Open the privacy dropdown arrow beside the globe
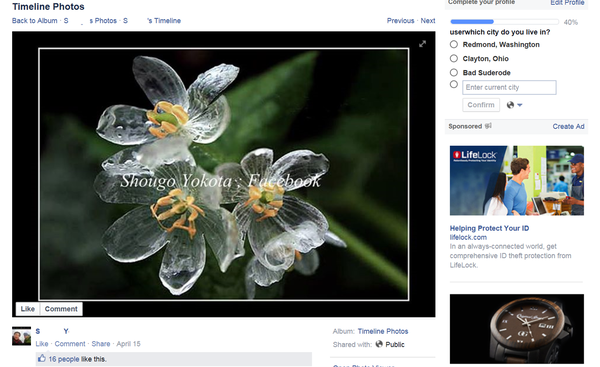The width and height of the screenshot is (600, 367). point(520,105)
